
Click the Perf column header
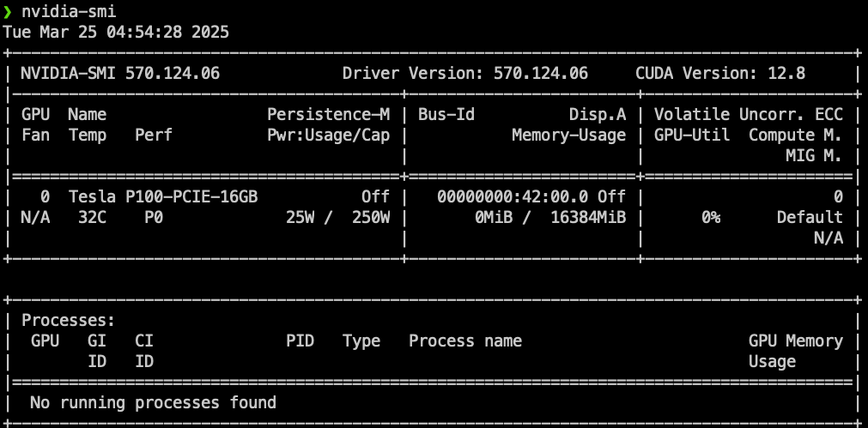pyautogui.click(x=154, y=135)
